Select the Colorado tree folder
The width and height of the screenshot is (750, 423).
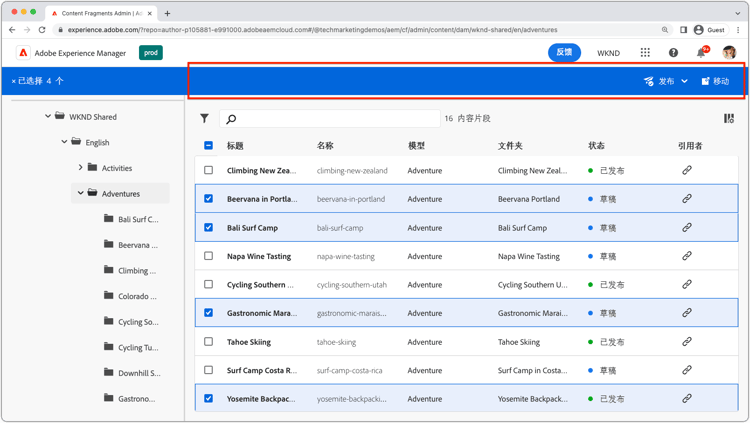(130, 296)
